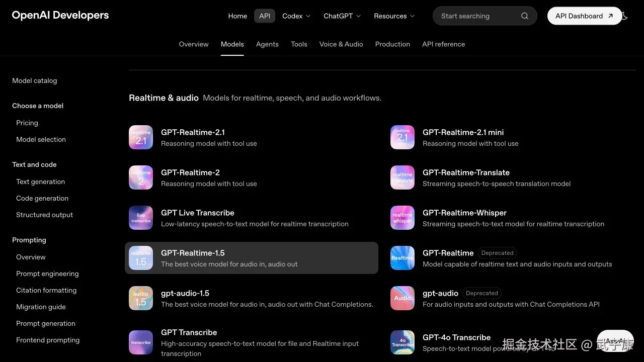
Task: Open Migration guide sidebar link
Action: click(41, 307)
